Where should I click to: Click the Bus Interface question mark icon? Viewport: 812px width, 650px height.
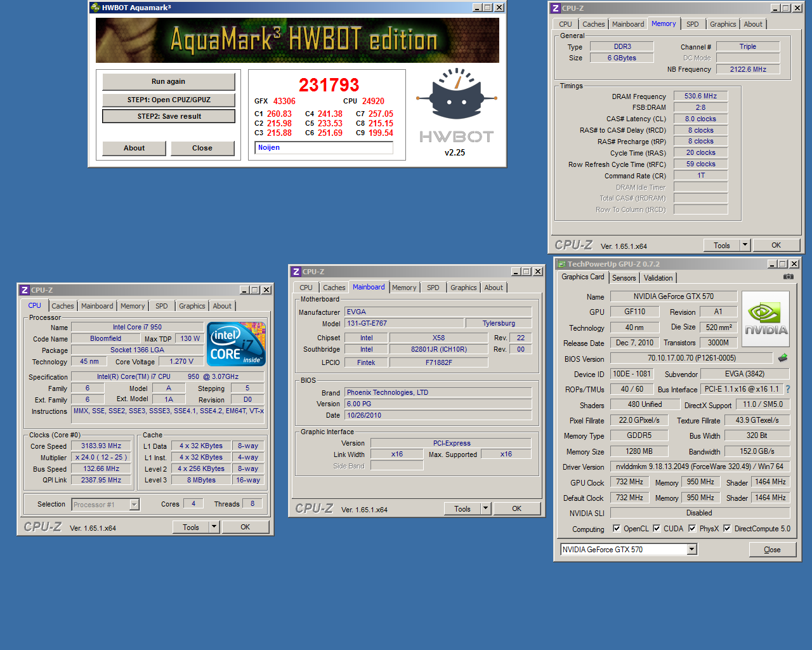tap(788, 389)
